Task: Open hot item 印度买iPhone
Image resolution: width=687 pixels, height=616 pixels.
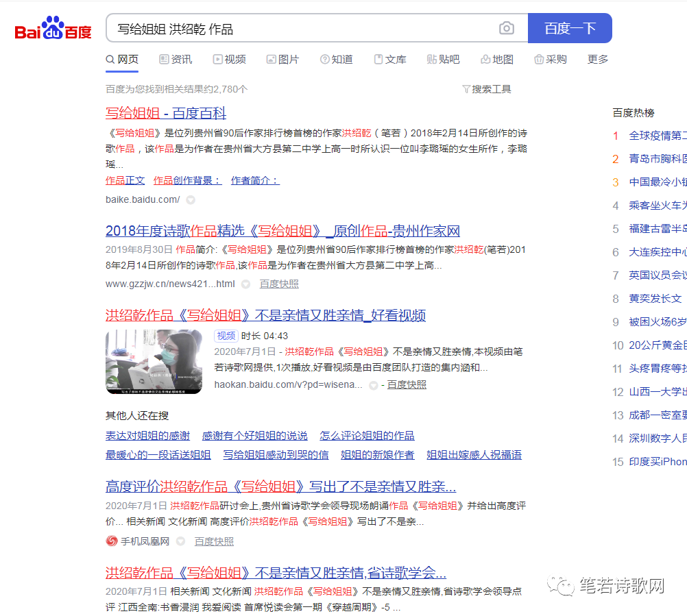Action: tap(658, 461)
